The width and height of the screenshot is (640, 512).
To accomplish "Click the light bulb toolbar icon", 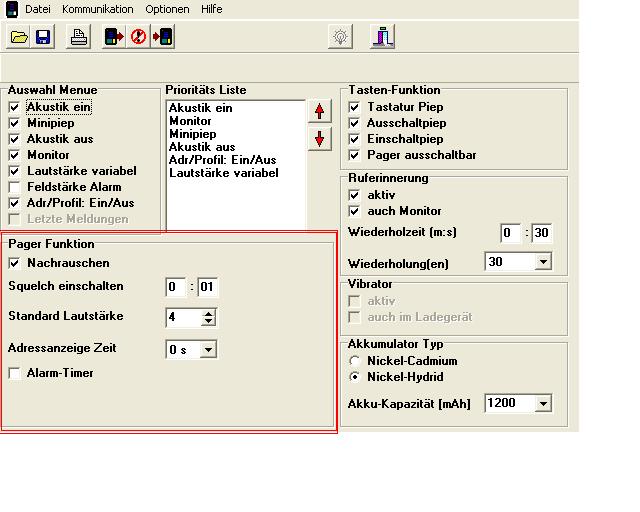I will pyautogui.click(x=342, y=37).
